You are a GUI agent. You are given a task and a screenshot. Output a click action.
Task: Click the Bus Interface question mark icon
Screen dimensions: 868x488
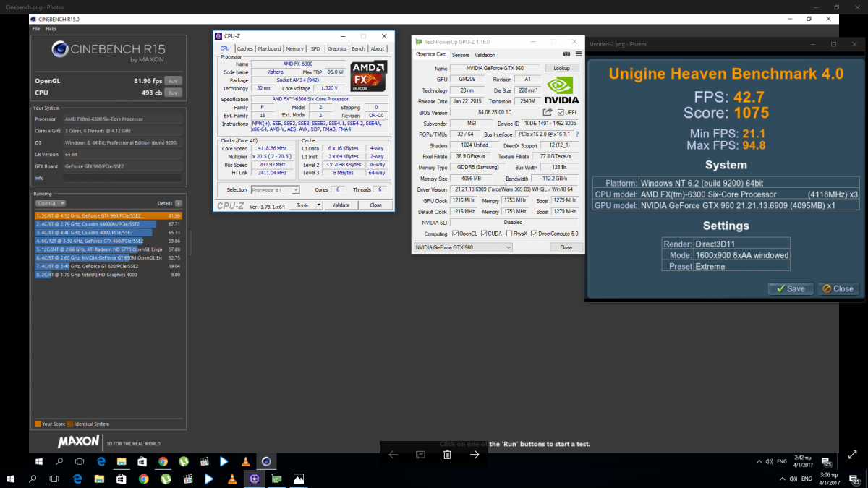point(576,134)
